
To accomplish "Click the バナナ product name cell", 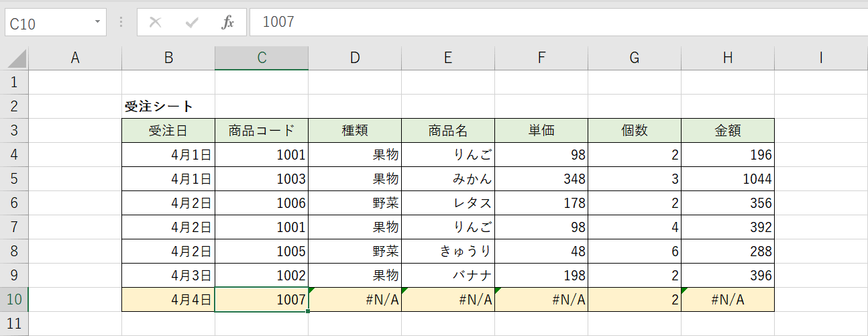I will (448, 276).
